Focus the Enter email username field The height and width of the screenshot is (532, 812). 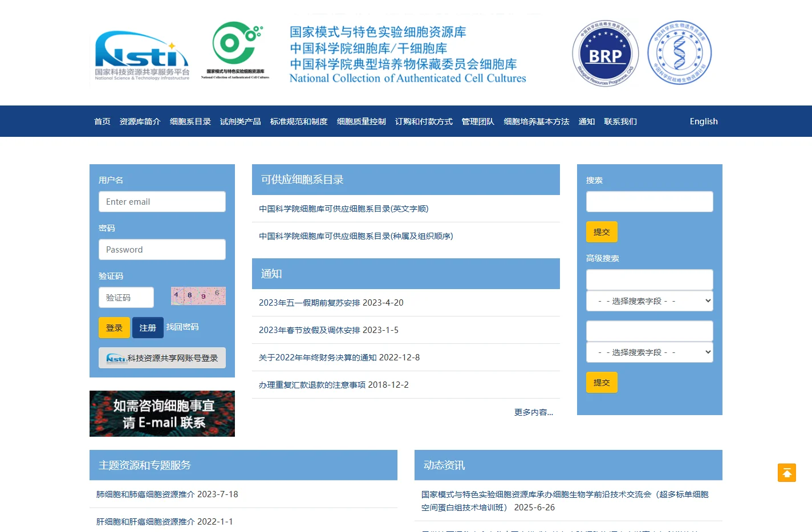[x=162, y=202]
